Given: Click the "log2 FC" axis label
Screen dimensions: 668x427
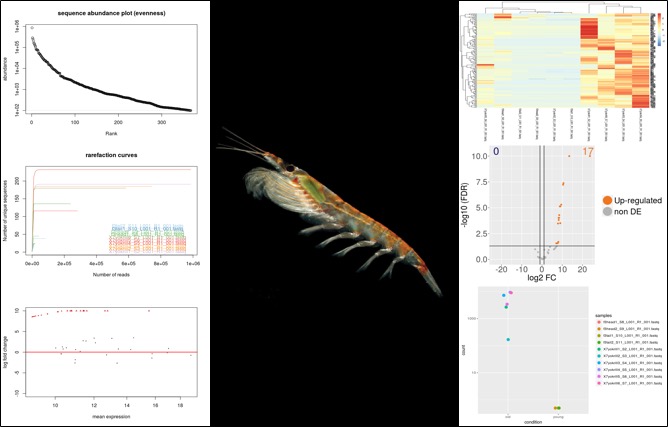Looking at the screenshot, I should (541, 278).
